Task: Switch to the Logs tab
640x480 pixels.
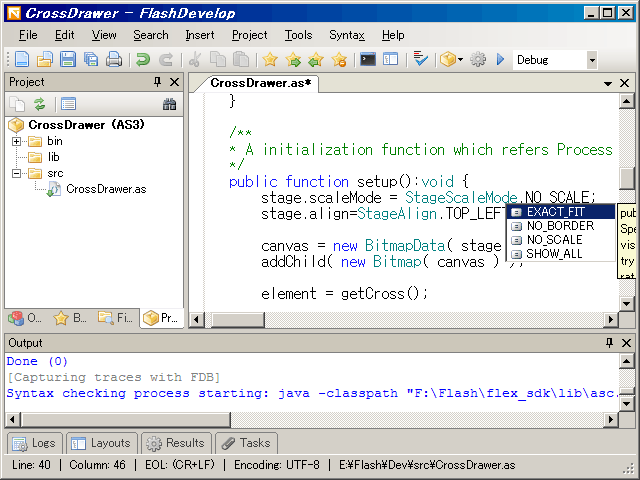Action: (35, 443)
